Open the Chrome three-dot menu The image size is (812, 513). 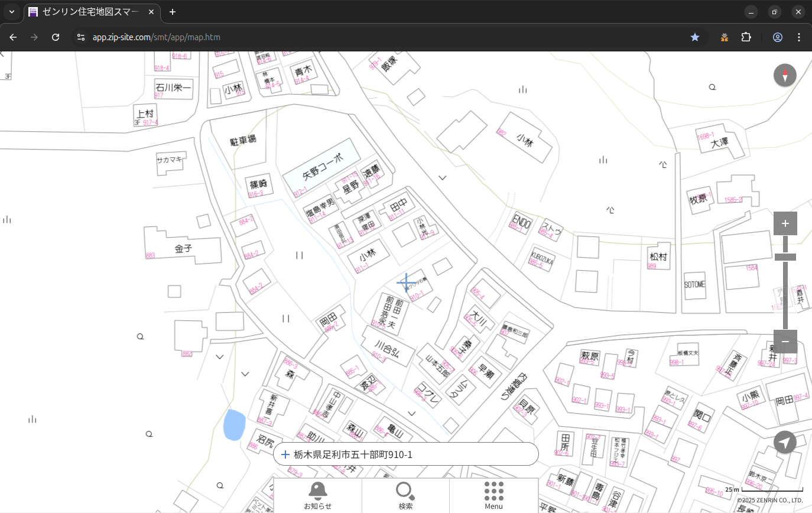pos(799,37)
